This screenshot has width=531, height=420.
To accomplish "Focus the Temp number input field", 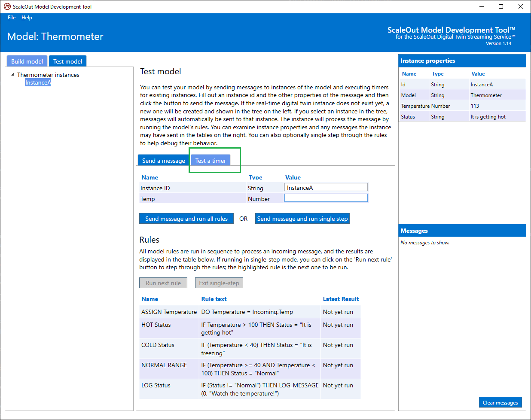I will click(x=326, y=198).
